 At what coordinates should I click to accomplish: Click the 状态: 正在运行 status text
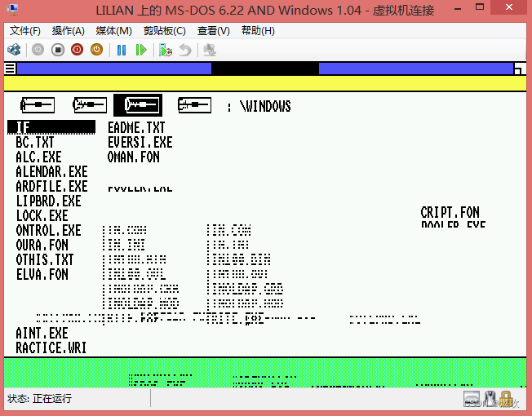coord(39,398)
